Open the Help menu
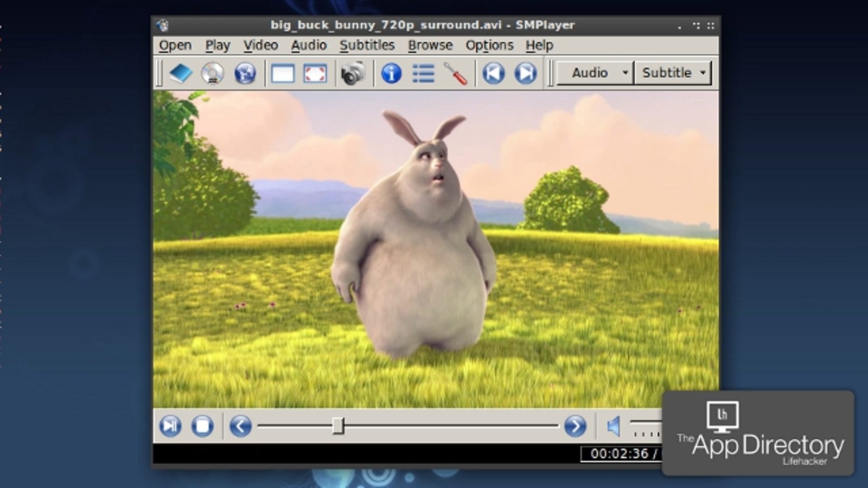868x488 pixels. click(539, 45)
